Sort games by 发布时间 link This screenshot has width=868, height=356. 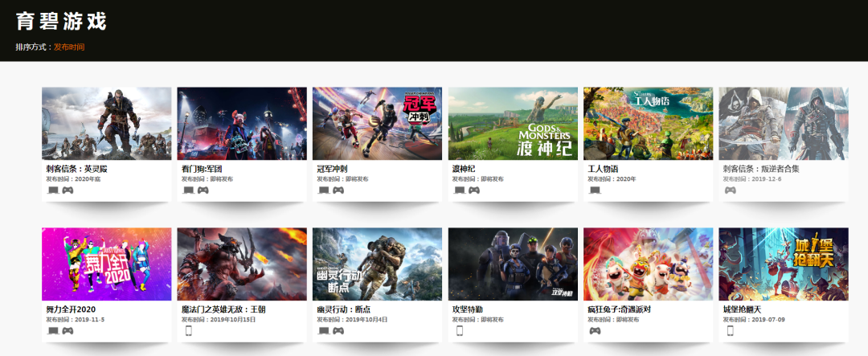(69, 47)
